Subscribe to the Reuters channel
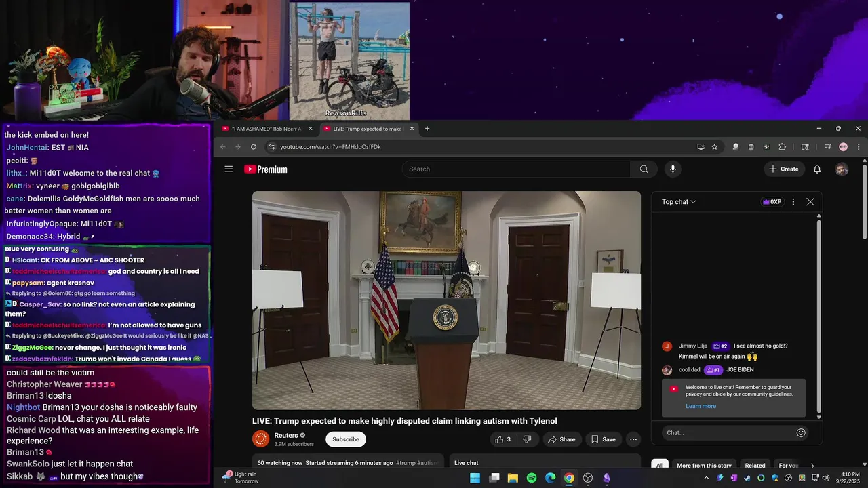 point(346,439)
